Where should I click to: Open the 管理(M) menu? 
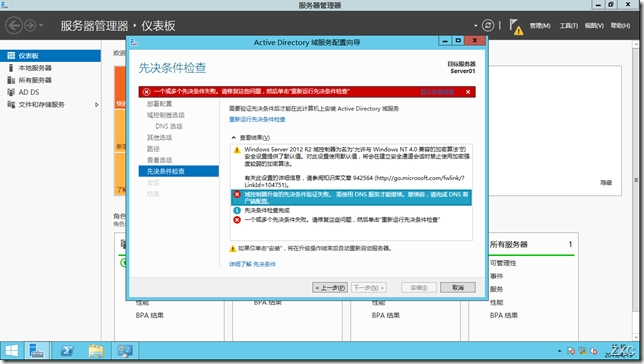click(540, 25)
